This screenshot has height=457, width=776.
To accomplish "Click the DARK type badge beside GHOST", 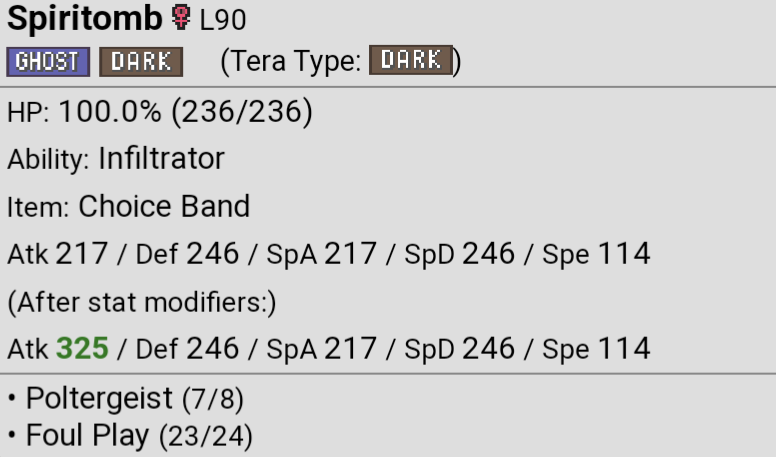I will (141, 62).
